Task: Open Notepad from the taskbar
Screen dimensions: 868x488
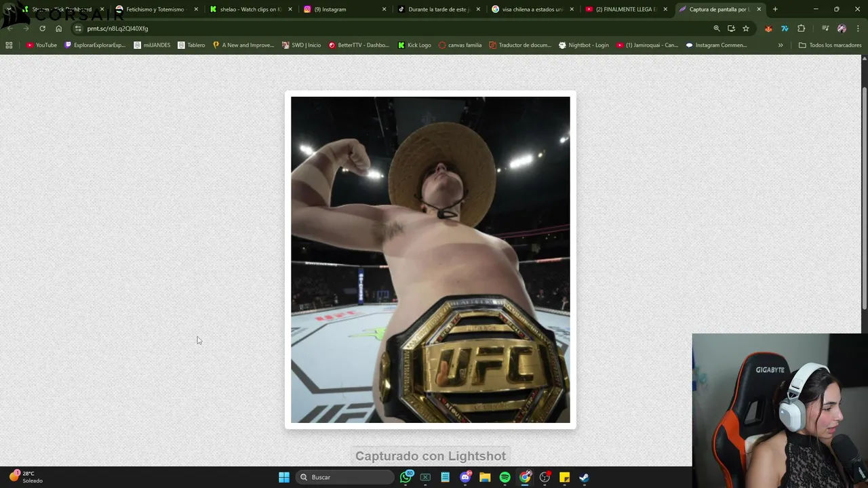Action: click(x=445, y=477)
